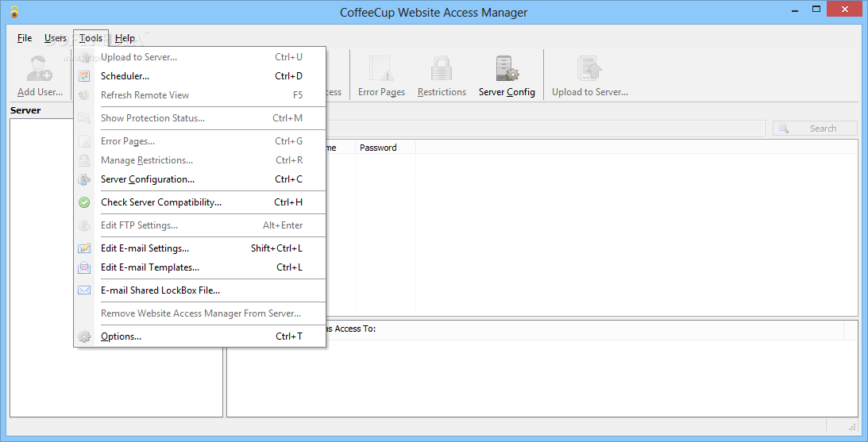This screenshot has height=442, width=868.
Task: Choose Check Server Compatibility... menu entry
Action: [x=200, y=202]
